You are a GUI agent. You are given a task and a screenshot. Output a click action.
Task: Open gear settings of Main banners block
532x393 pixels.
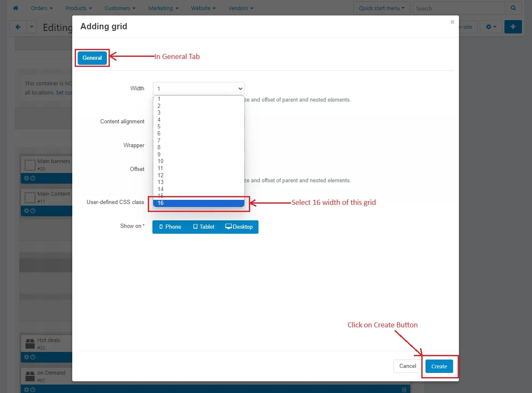coord(26,178)
